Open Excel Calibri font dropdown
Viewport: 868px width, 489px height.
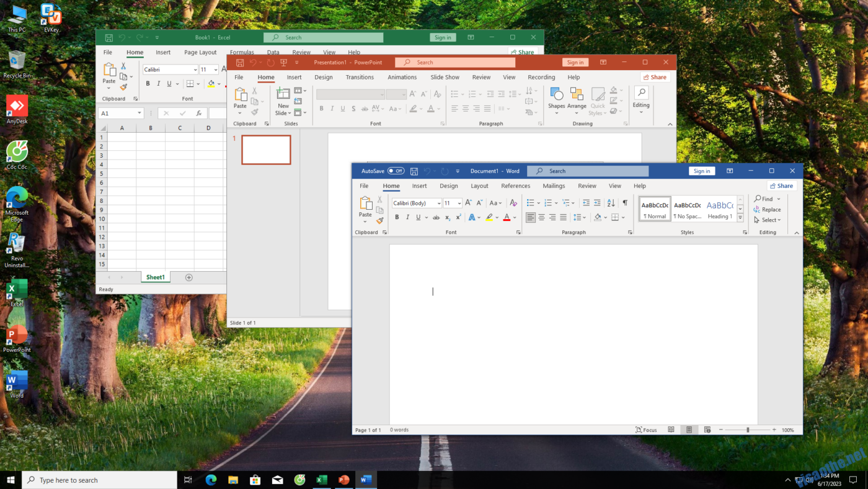point(194,70)
